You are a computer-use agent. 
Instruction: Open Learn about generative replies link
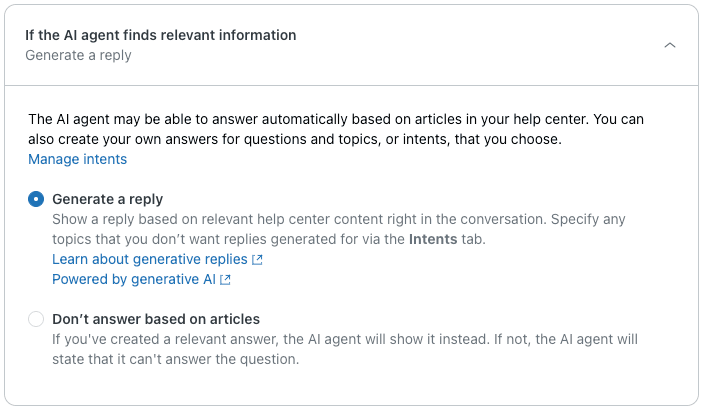150,259
